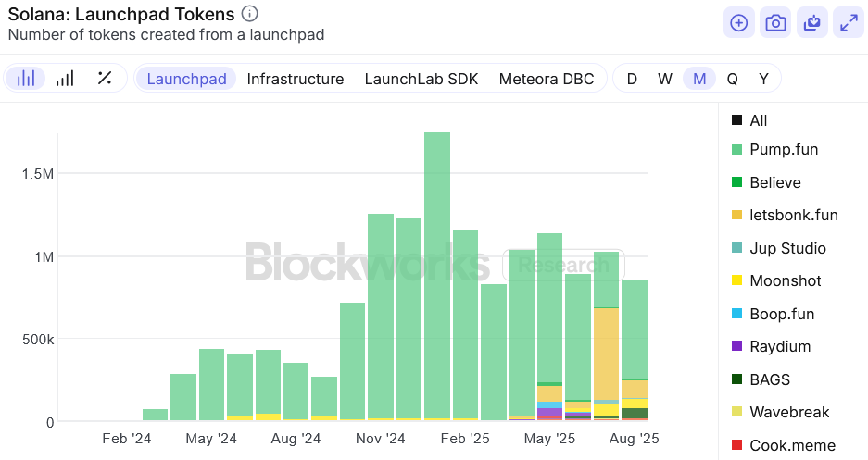
Task: Toggle Boop.fun series in legend
Action: tap(773, 314)
